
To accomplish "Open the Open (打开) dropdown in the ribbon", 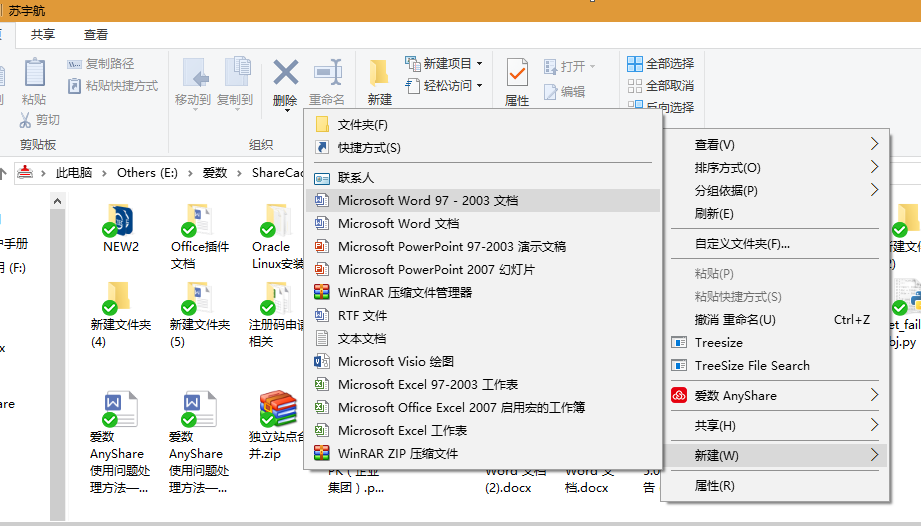I will click(569, 66).
